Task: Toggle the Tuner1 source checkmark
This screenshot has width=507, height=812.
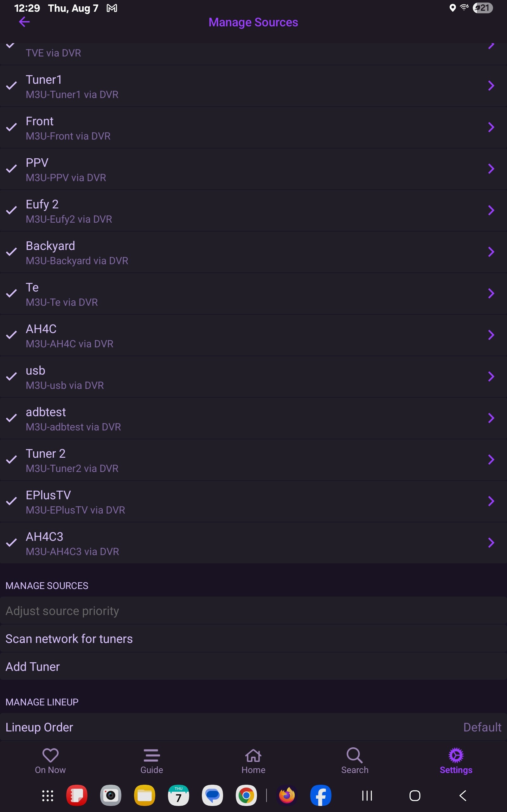Action: coord(11,86)
